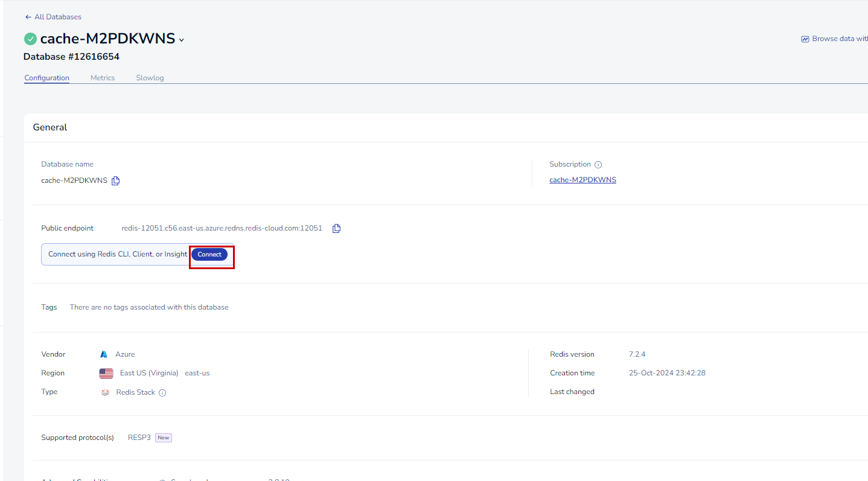Image resolution: width=868 pixels, height=481 pixels.
Task: Open the cache-M2PDKWNS subscription link
Action: coord(582,180)
